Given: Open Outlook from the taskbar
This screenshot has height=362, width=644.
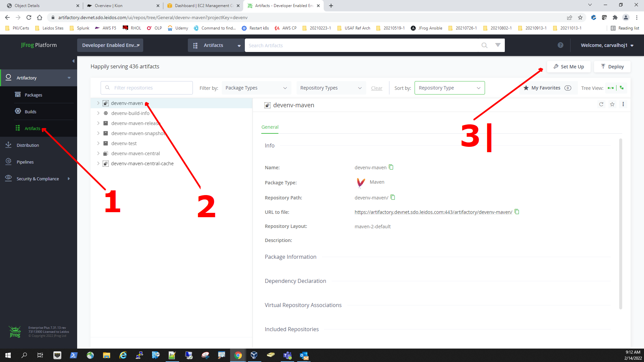Looking at the screenshot, I should [304, 355].
